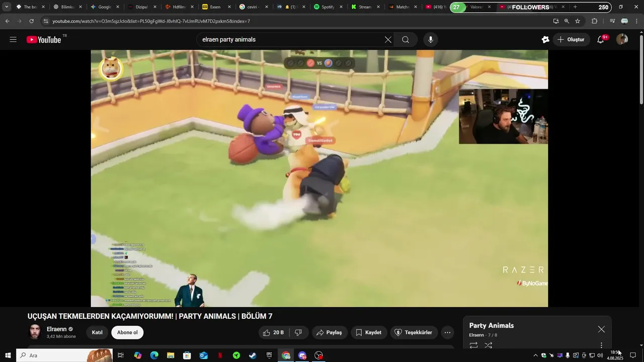Viewport: 644px width, 362px height.
Task: Click the video player area
Action: [x=319, y=178]
